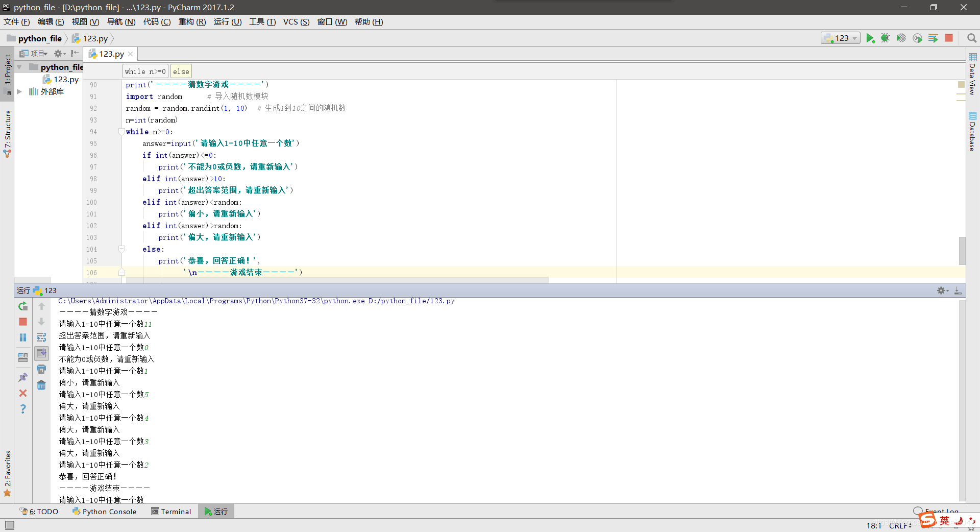Close the 123.py editor tab
The image size is (980, 532).
click(131, 54)
